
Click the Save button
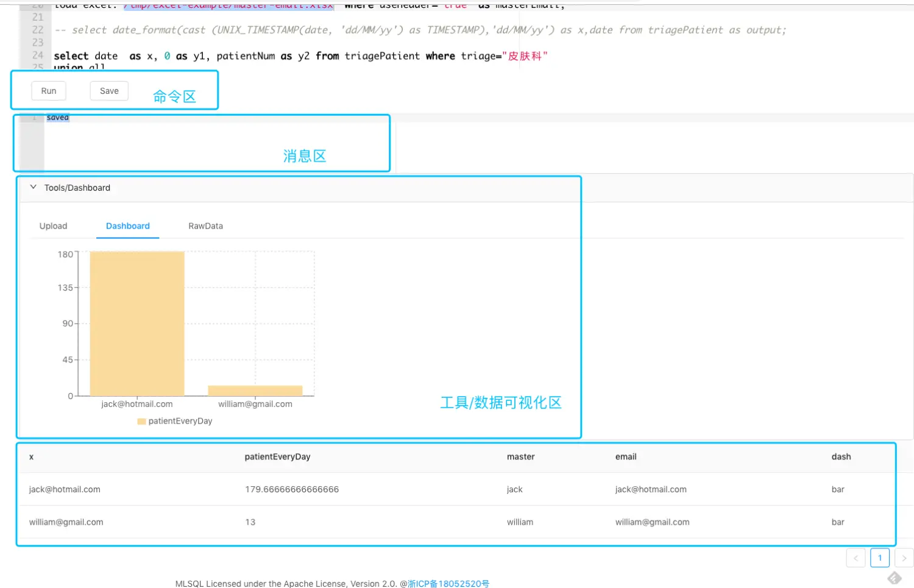(x=109, y=91)
